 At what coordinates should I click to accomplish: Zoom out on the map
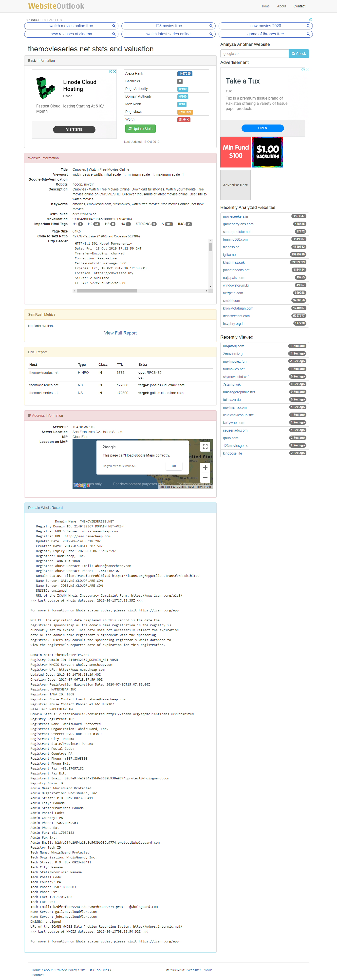[205, 478]
